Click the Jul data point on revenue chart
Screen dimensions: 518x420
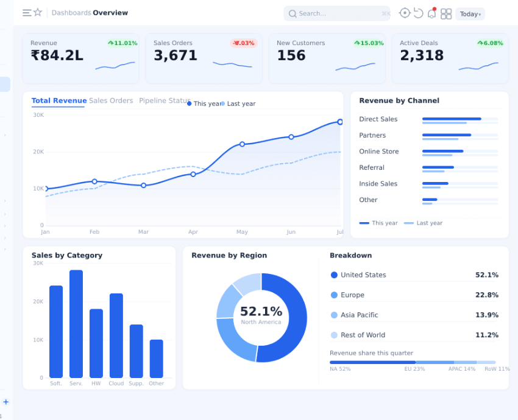(x=340, y=122)
